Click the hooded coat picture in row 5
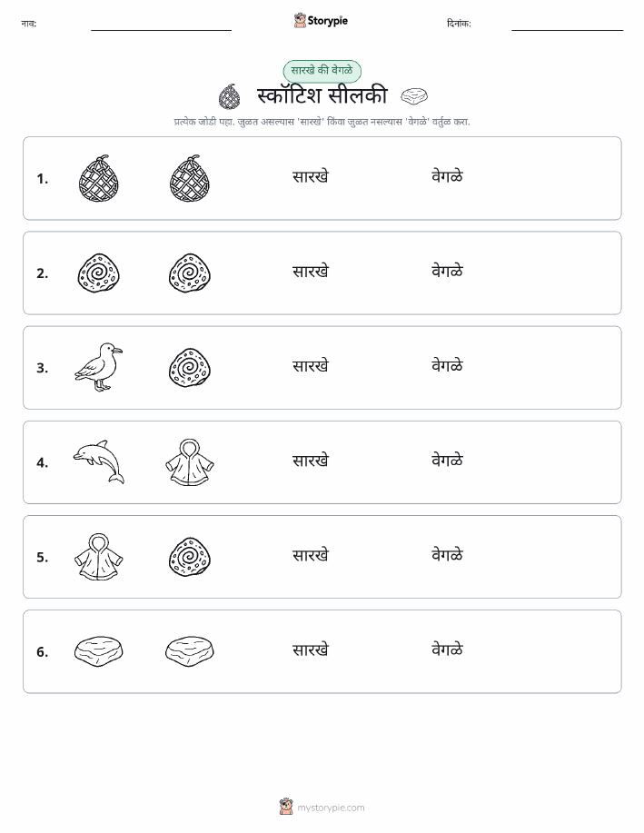This screenshot has height=833, width=644. [x=98, y=556]
